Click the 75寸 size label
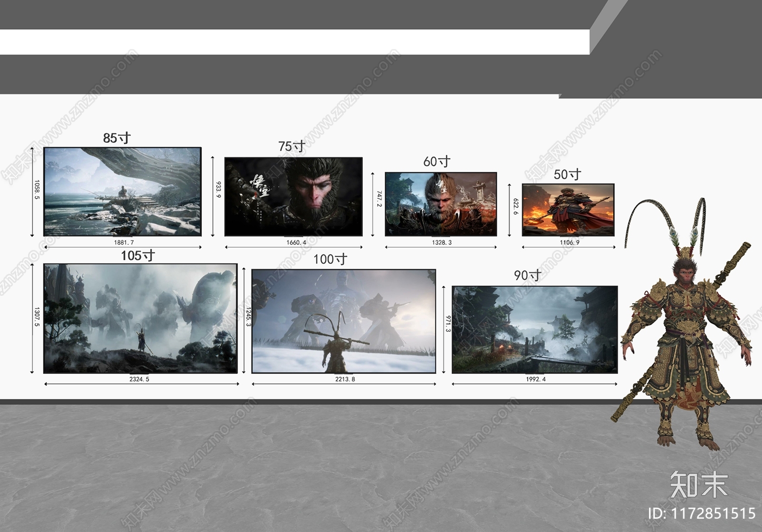Screen dimensions: 762x532 [x=292, y=146]
